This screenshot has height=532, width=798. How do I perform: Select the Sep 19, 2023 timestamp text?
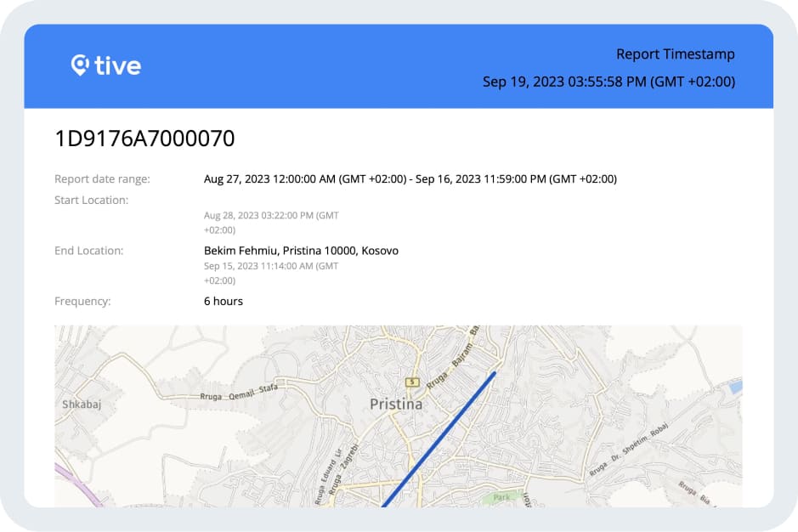tap(608, 82)
